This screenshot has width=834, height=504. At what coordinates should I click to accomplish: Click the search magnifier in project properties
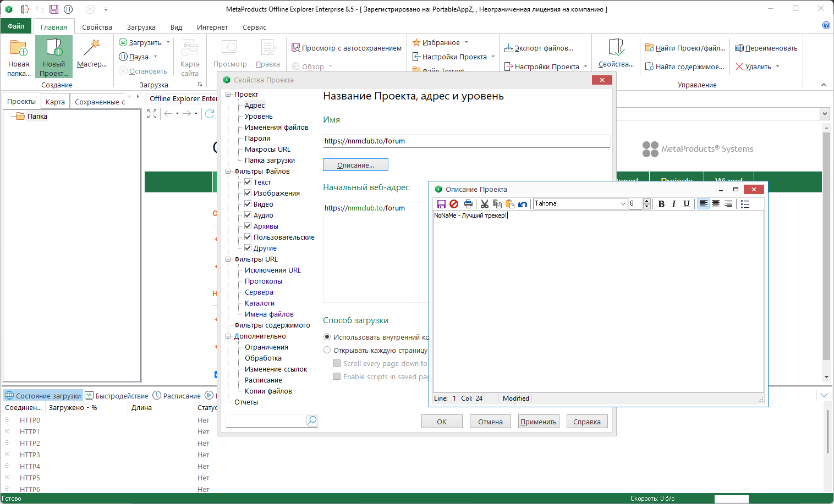pyautogui.click(x=312, y=420)
